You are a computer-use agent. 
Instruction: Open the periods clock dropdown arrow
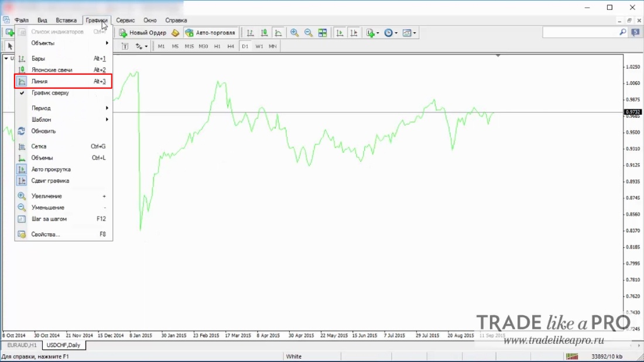(396, 33)
